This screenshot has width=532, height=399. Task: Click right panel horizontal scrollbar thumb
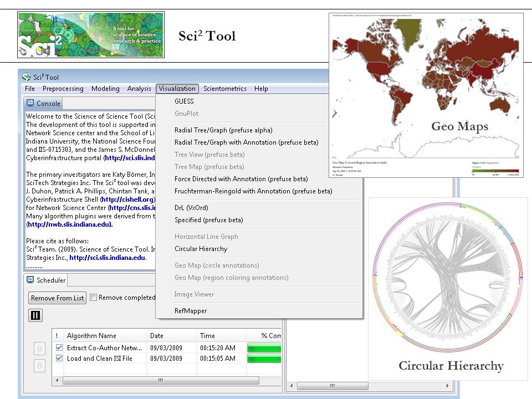pyautogui.click(x=332, y=386)
